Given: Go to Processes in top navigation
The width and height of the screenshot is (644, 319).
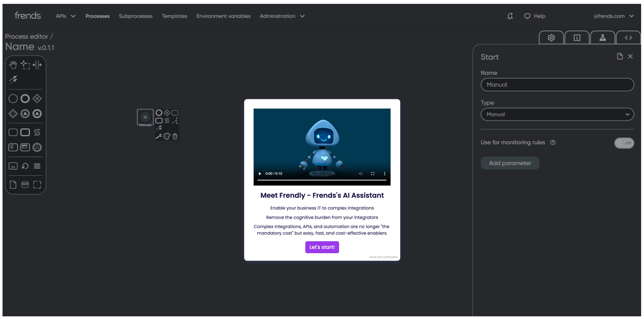Looking at the screenshot, I should pos(98,16).
